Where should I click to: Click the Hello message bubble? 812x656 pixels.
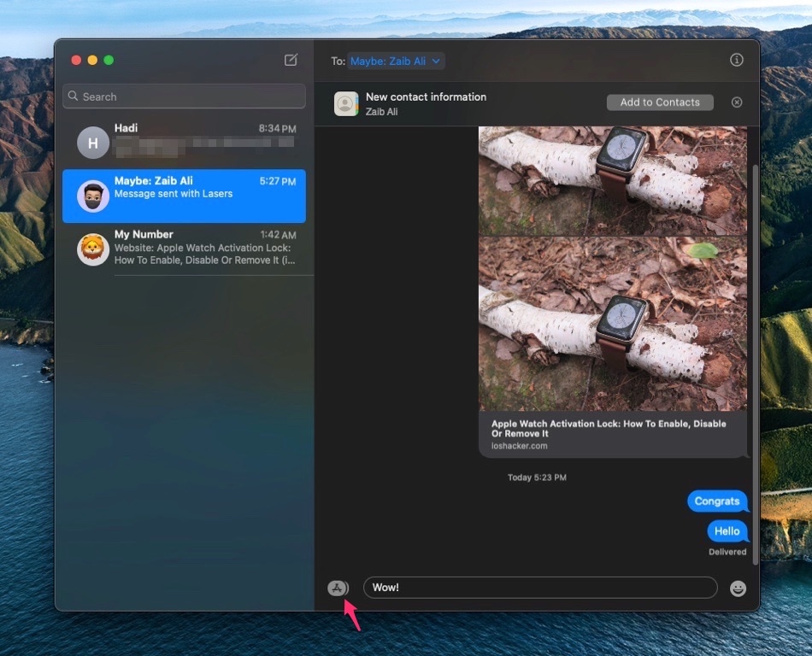[x=727, y=530]
